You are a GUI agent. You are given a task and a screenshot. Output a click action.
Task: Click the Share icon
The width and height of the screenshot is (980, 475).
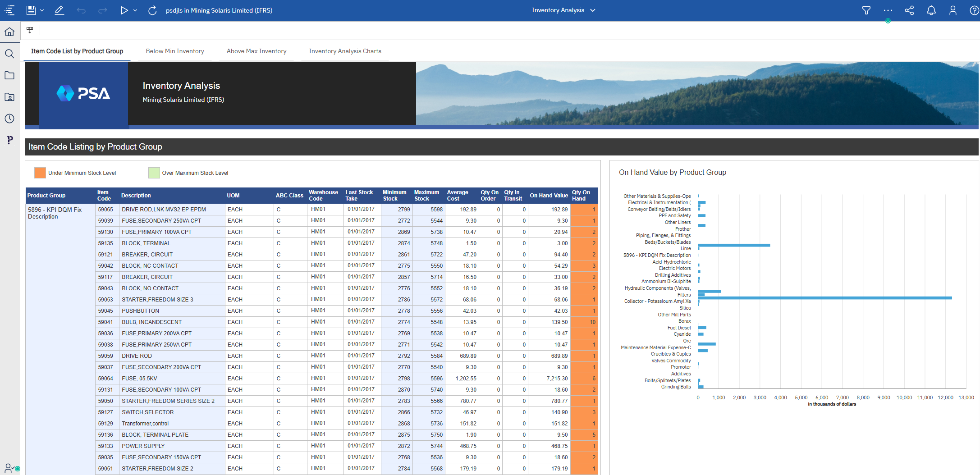(909, 10)
